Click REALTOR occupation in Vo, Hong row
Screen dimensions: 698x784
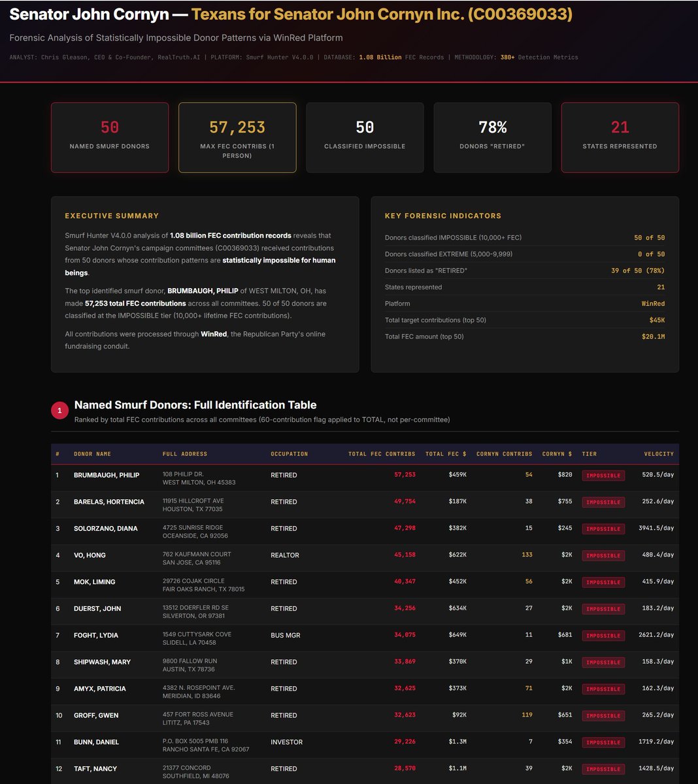(x=285, y=555)
